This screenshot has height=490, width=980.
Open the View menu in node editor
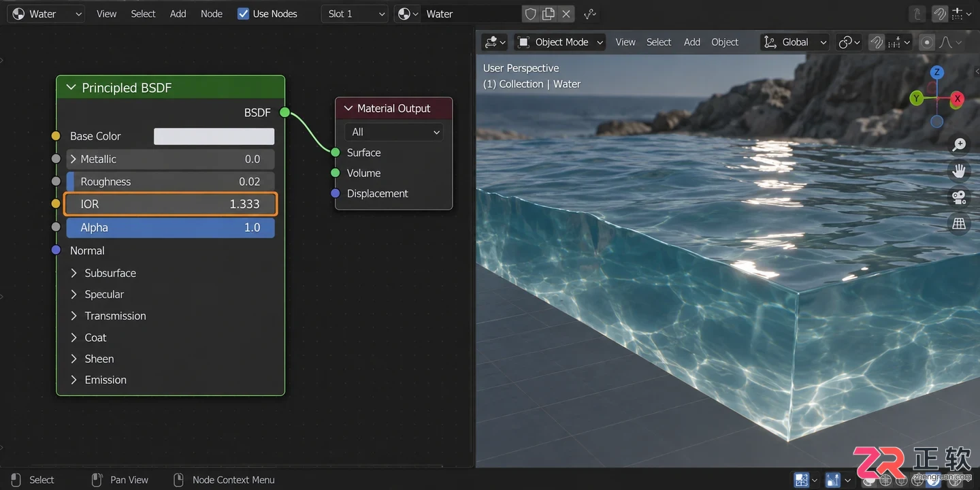(106, 14)
